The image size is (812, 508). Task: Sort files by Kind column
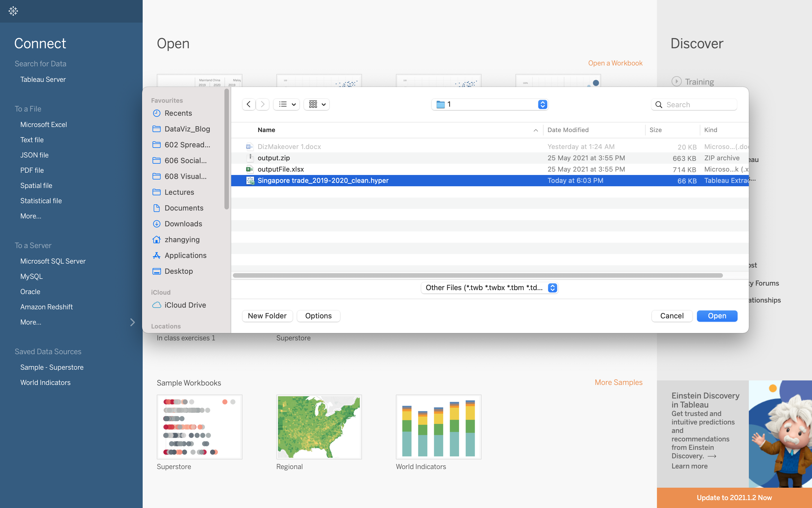point(711,130)
